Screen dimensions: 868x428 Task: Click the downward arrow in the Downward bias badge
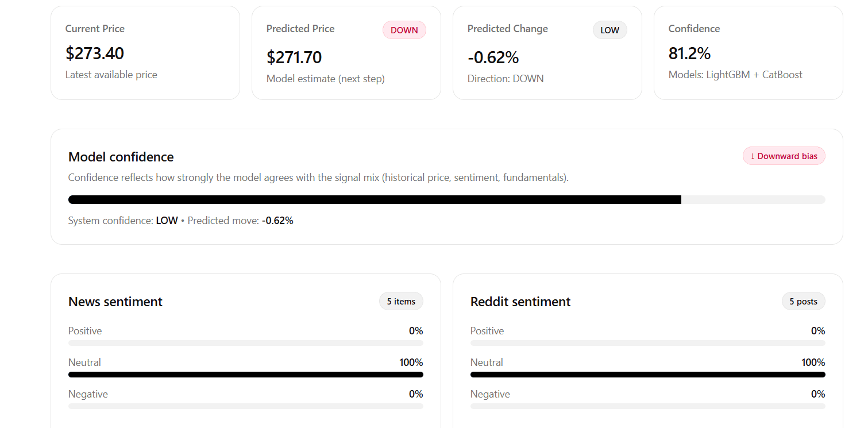[x=753, y=156]
